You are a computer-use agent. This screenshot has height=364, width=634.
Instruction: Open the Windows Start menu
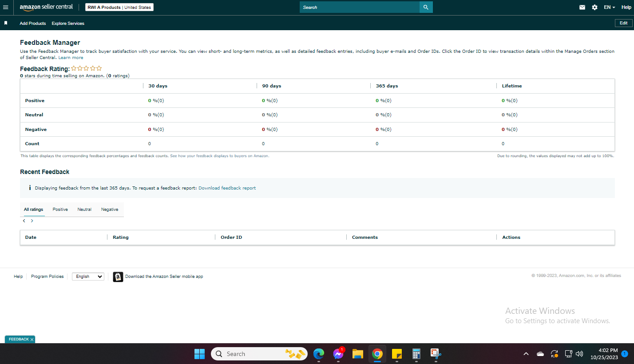[199, 354]
